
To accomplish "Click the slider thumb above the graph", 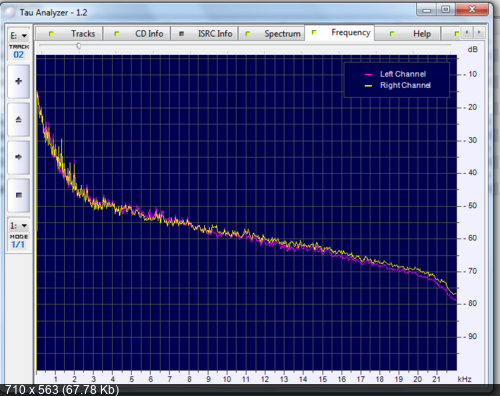I will [79, 46].
